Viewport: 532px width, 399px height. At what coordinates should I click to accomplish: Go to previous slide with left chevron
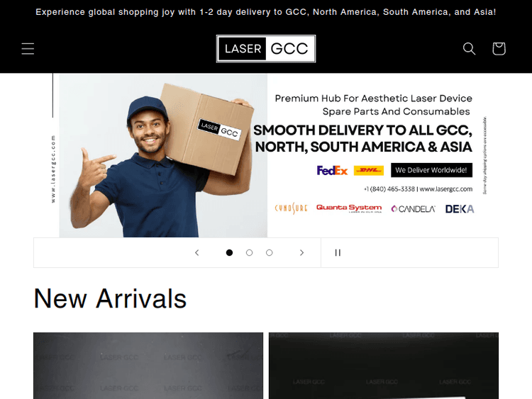pos(196,252)
